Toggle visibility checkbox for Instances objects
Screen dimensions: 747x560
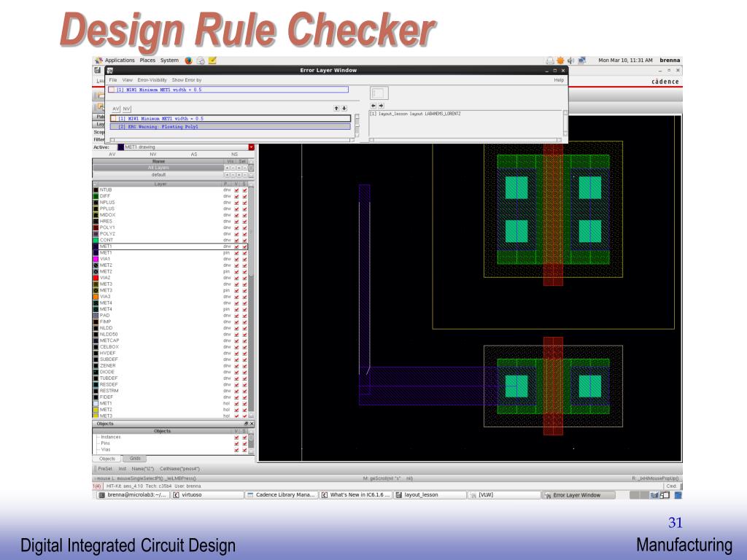coord(237,437)
